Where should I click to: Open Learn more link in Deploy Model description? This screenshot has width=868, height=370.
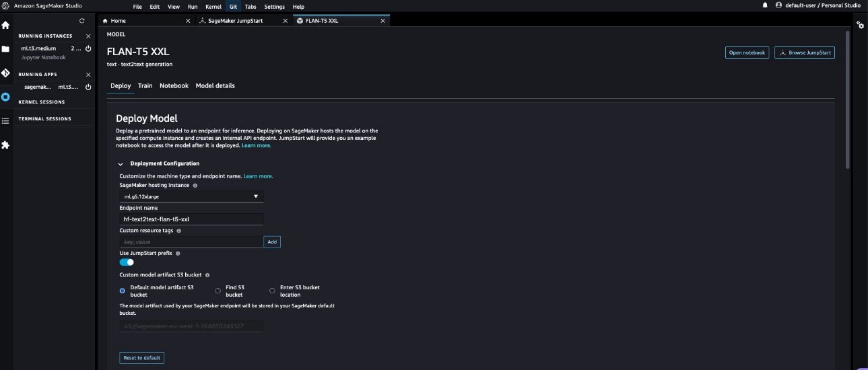(257, 145)
